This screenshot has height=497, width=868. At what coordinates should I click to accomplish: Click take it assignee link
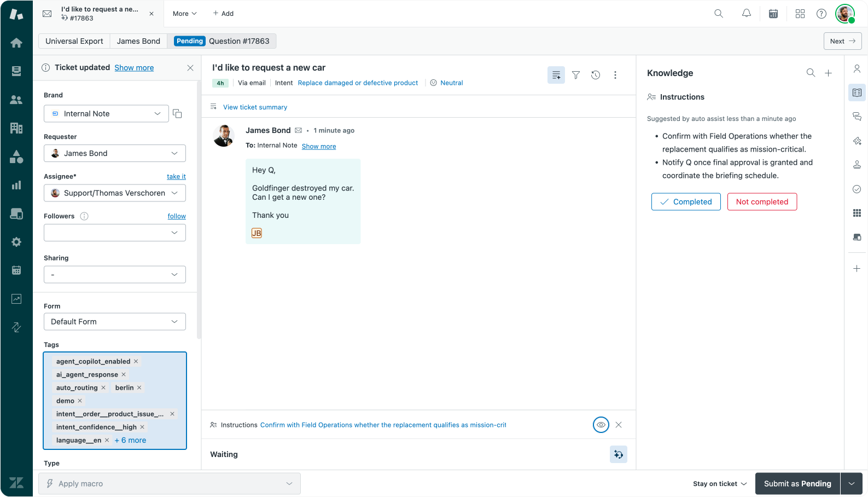tap(176, 176)
